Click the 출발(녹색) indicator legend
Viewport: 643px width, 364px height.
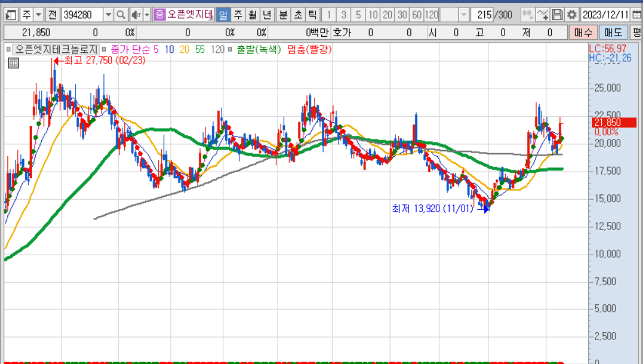259,50
